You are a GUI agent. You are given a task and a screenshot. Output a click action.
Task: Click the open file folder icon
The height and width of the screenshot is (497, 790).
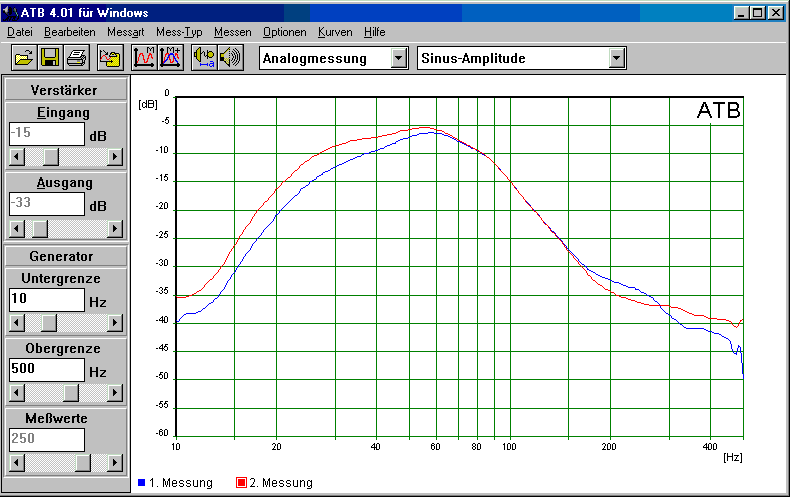tap(24, 58)
